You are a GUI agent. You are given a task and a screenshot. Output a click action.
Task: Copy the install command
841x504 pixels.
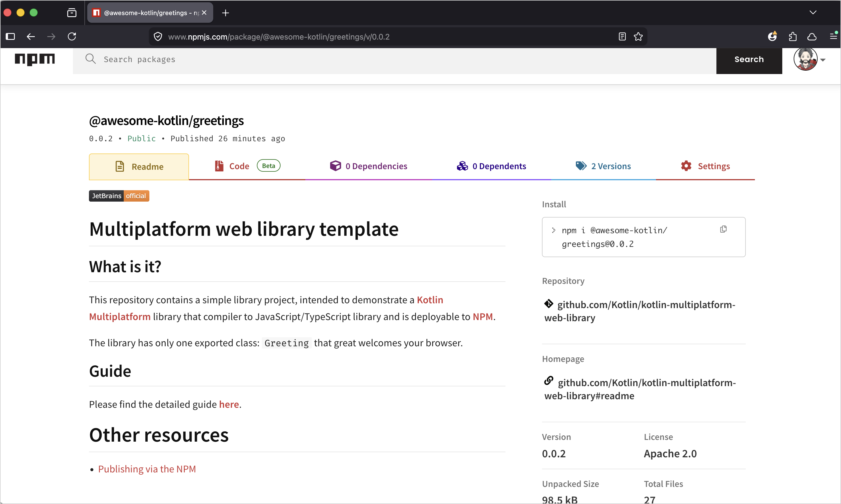pyautogui.click(x=723, y=229)
